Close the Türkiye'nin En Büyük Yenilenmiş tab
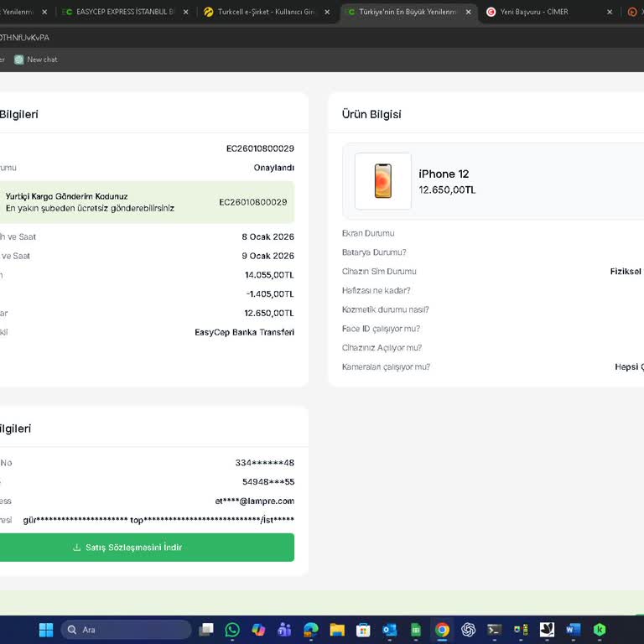The image size is (644, 644). (469, 13)
